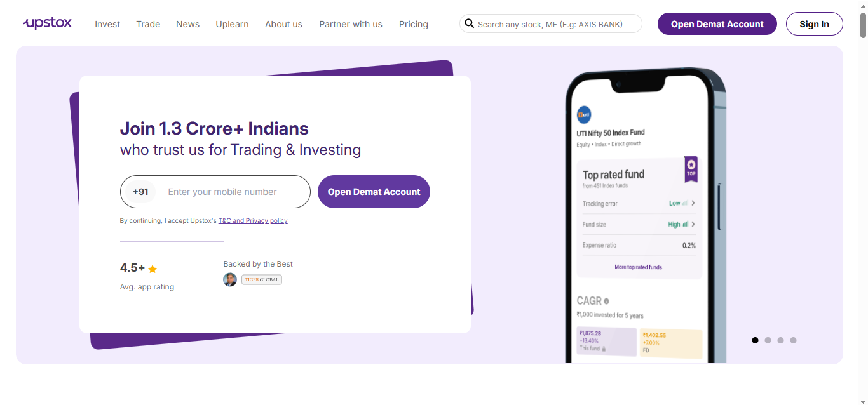Click the info icon next to CAGR
868x405 pixels.
pyautogui.click(x=606, y=301)
